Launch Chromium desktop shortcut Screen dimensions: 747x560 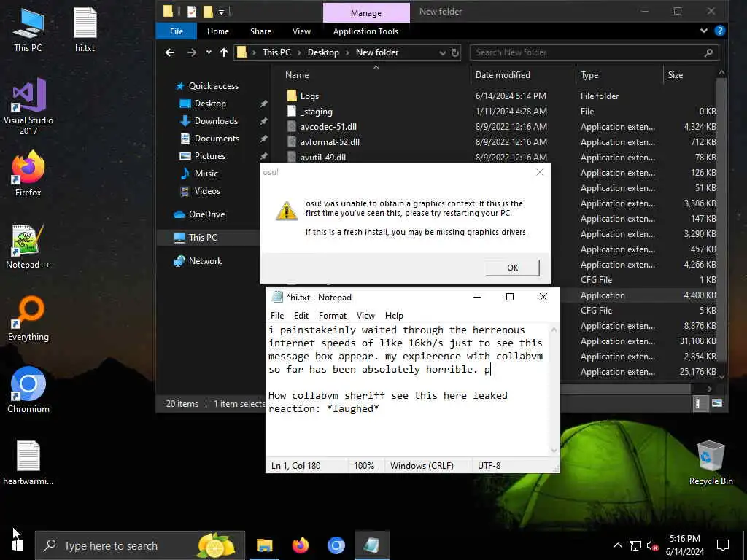pyautogui.click(x=28, y=389)
